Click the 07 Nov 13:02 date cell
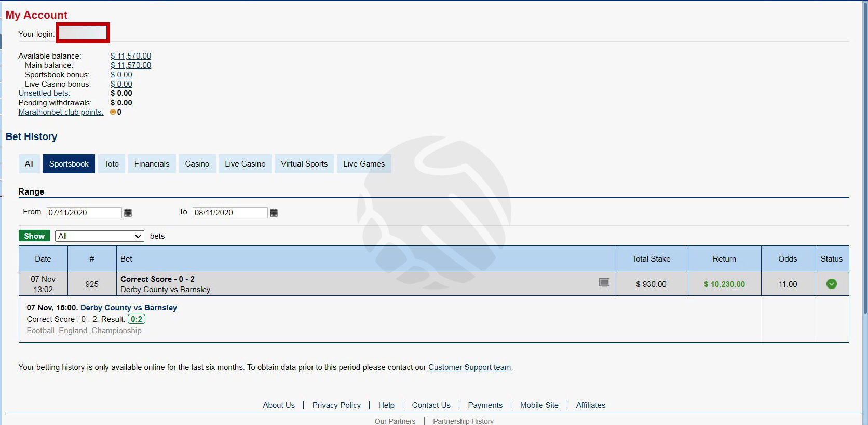Viewport: 868px width, 425px height. (43, 284)
